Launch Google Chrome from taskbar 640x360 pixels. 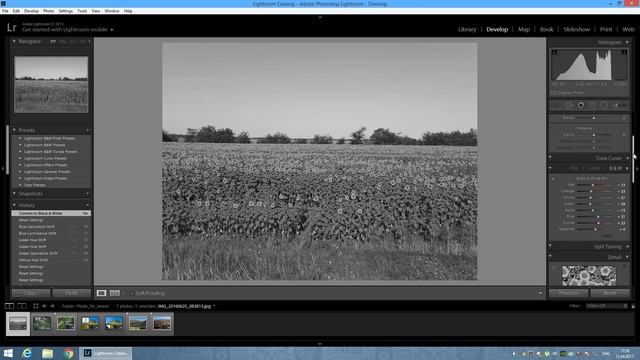68,353
